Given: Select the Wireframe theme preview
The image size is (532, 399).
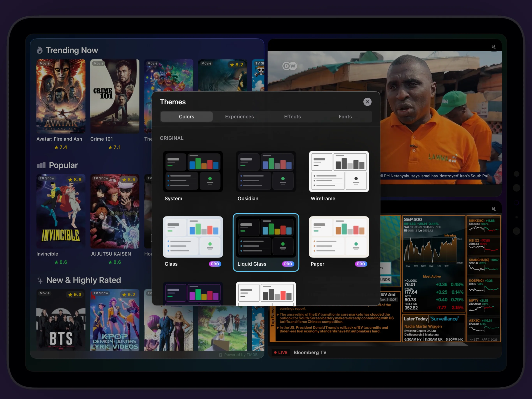Looking at the screenshot, I should pyautogui.click(x=339, y=171).
